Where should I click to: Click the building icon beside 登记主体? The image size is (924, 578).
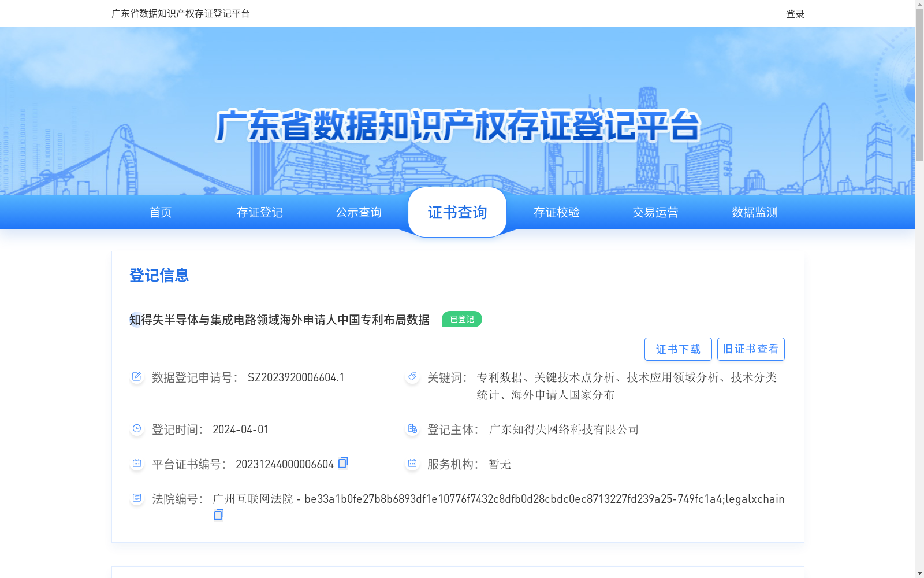pyautogui.click(x=412, y=429)
